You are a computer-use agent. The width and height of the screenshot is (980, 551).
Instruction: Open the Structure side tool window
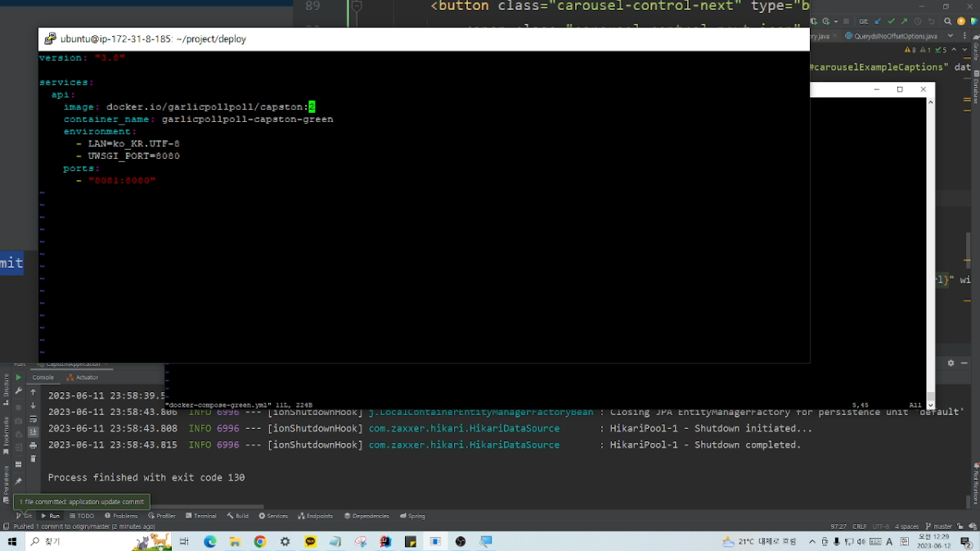pyautogui.click(x=7, y=389)
